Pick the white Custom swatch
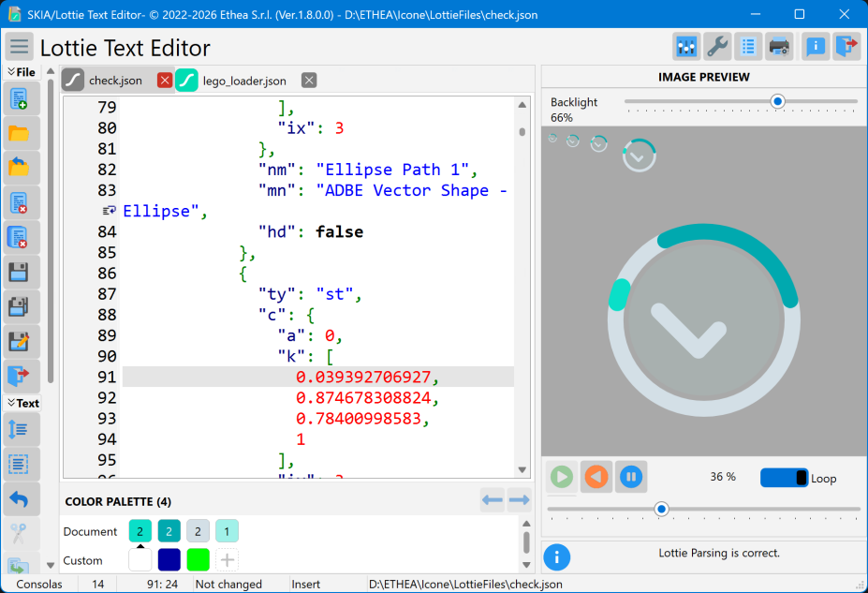 (x=140, y=560)
